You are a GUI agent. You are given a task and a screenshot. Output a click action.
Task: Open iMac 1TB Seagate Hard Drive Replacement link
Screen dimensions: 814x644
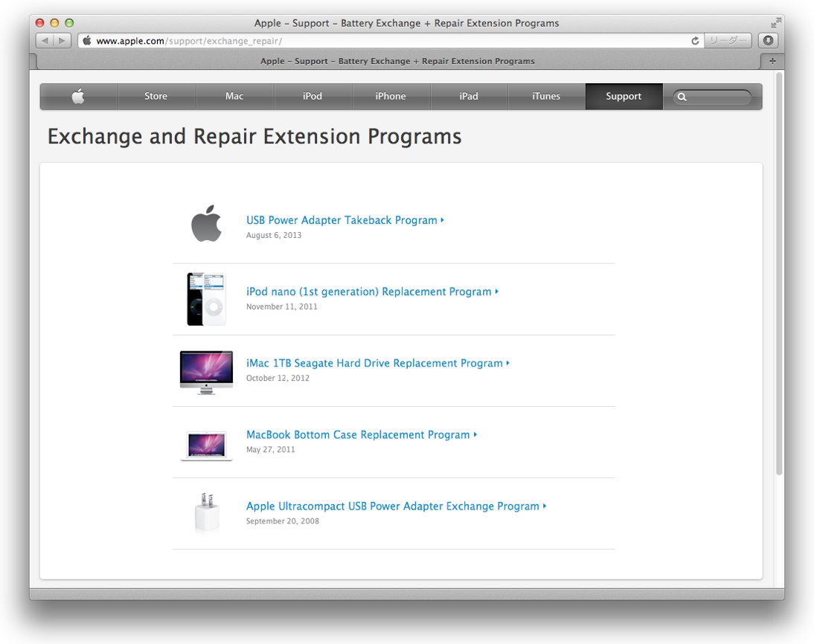pos(377,363)
